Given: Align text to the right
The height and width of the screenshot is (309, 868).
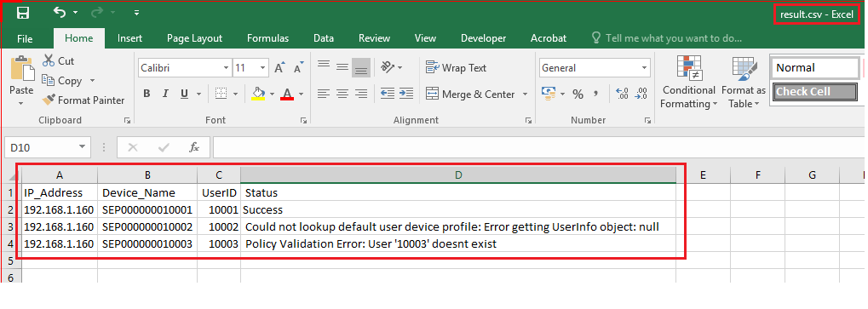Looking at the screenshot, I should (x=361, y=94).
